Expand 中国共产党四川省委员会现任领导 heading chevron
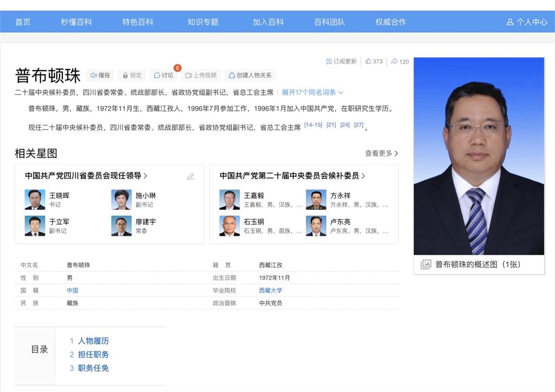This screenshot has height=392, width=555. 145,176
